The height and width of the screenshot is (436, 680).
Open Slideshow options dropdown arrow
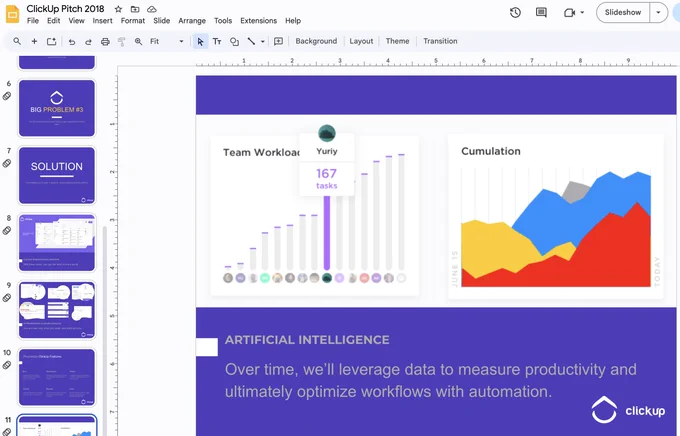coord(658,13)
